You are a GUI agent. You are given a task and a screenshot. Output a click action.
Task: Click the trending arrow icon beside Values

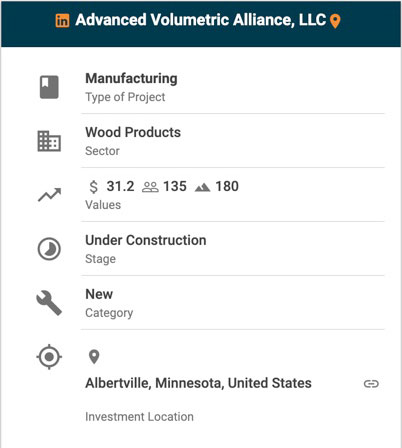[49, 195]
